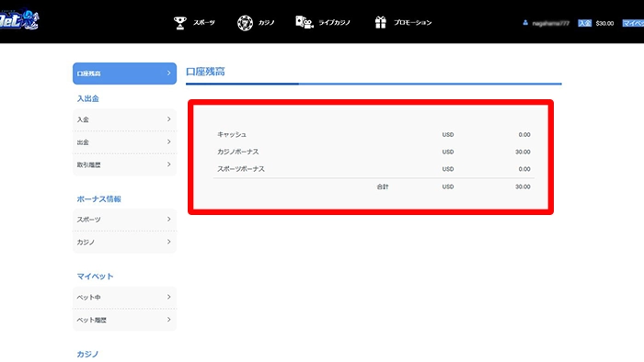The height and width of the screenshot is (362, 644).
Task: Click the 入出金 section heading
Action: click(x=88, y=99)
